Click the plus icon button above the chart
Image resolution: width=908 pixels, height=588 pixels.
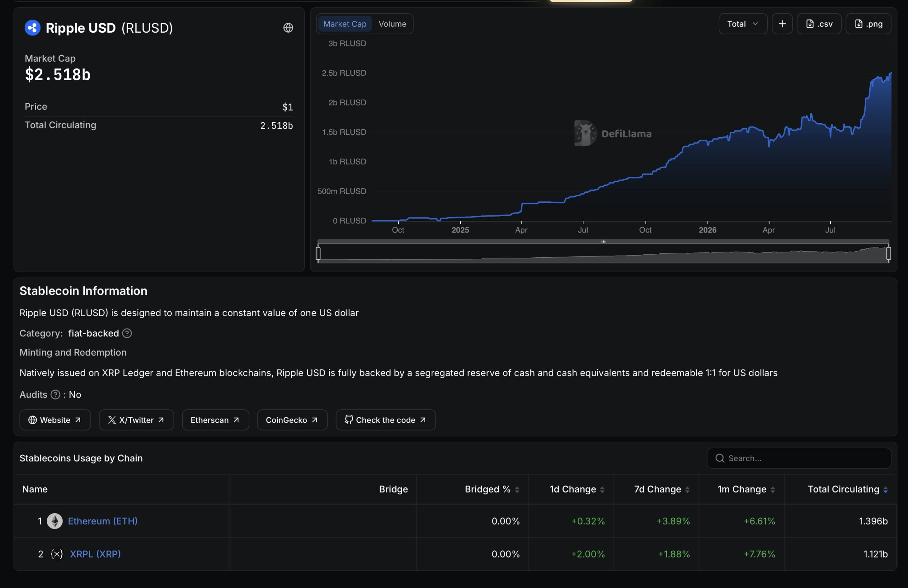pos(782,24)
